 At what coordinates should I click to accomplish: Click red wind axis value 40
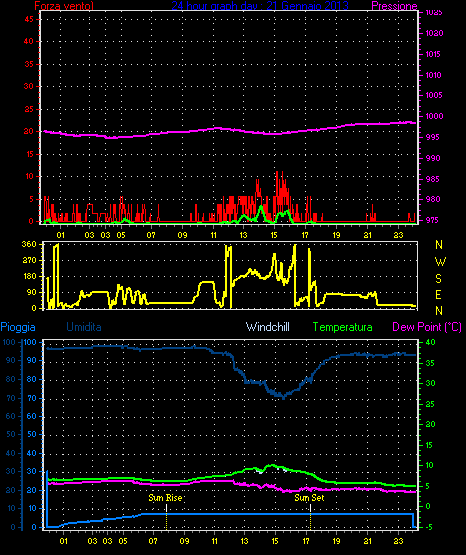pos(29,41)
